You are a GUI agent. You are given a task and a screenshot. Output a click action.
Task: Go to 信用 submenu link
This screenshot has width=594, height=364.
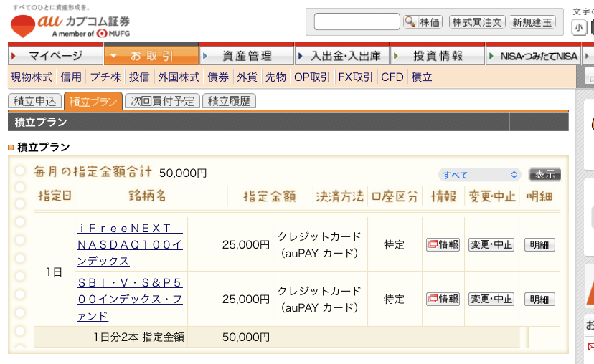tap(71, 77)
